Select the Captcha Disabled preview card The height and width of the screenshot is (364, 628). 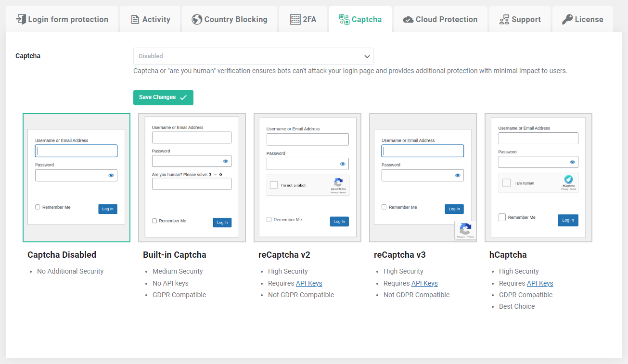[77, 177]
